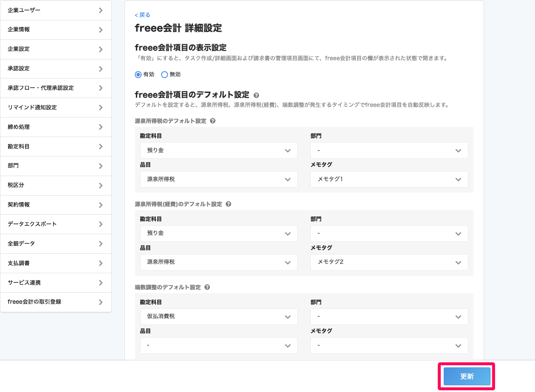This screenshot has width=535, height=392.
Task: Select the 無効 radio button
Action: coord(165,75)
